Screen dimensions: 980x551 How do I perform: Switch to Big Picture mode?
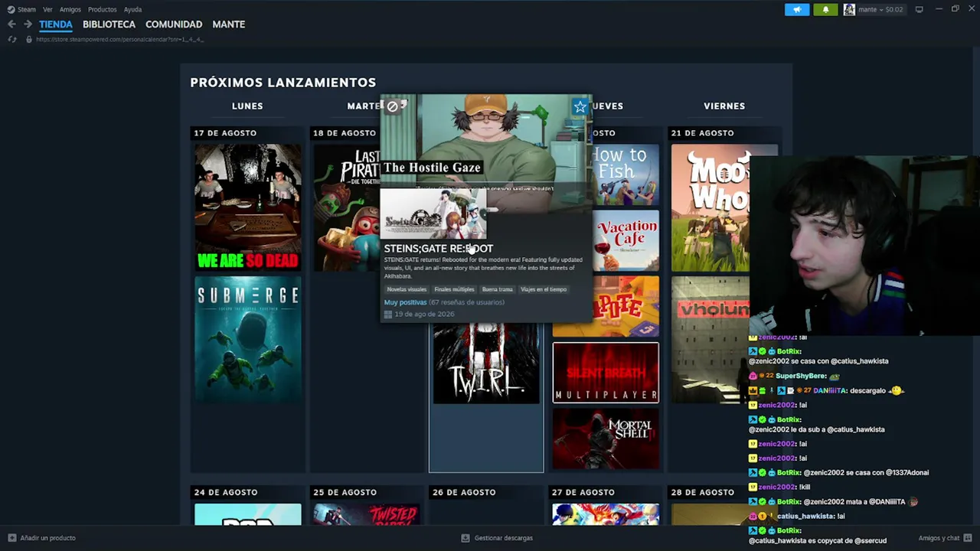pyautogui.click(x=919, y=9)
